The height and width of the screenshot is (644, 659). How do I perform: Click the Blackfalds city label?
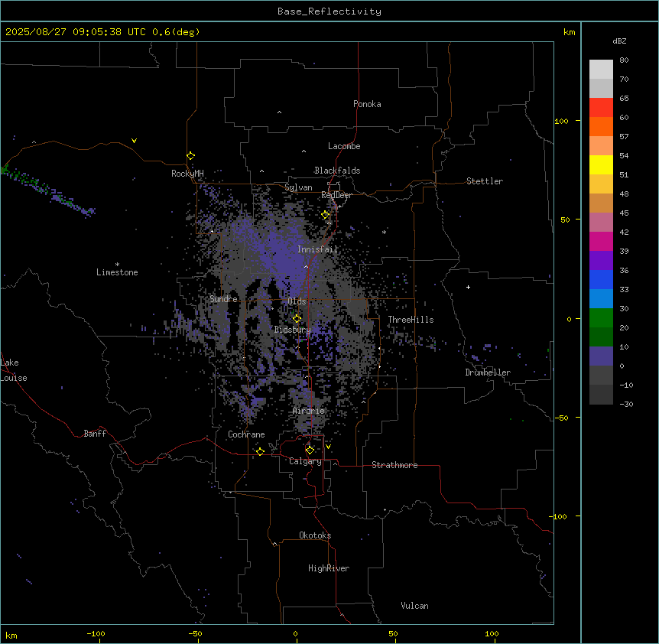337,171
